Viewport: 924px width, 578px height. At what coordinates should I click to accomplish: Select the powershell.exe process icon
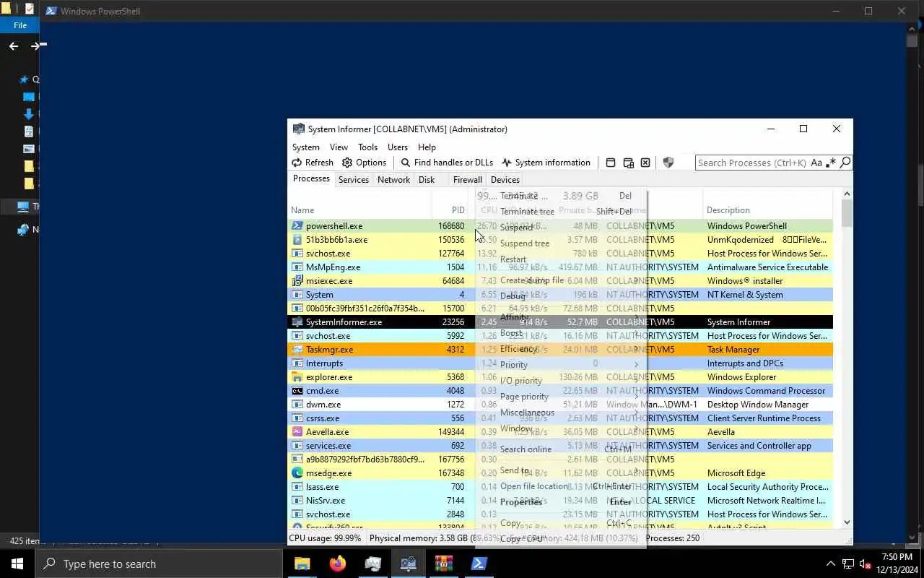point(297,226)
